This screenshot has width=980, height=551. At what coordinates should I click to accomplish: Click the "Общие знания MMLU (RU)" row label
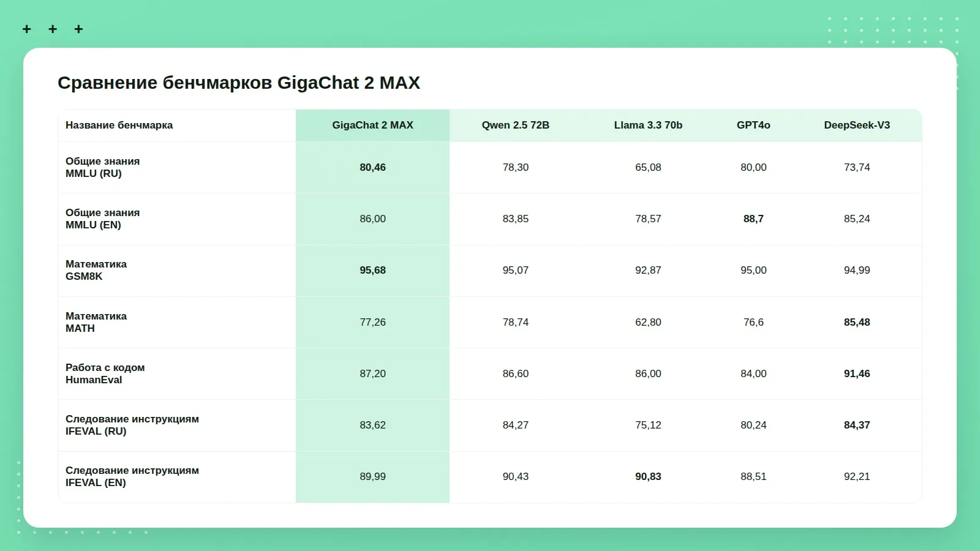(x=103, y=167)
